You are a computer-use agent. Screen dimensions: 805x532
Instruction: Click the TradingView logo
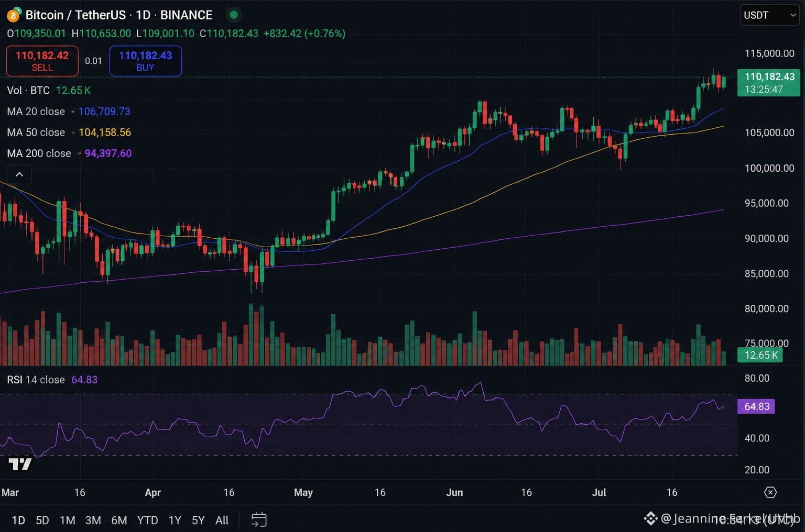(20, 464)
